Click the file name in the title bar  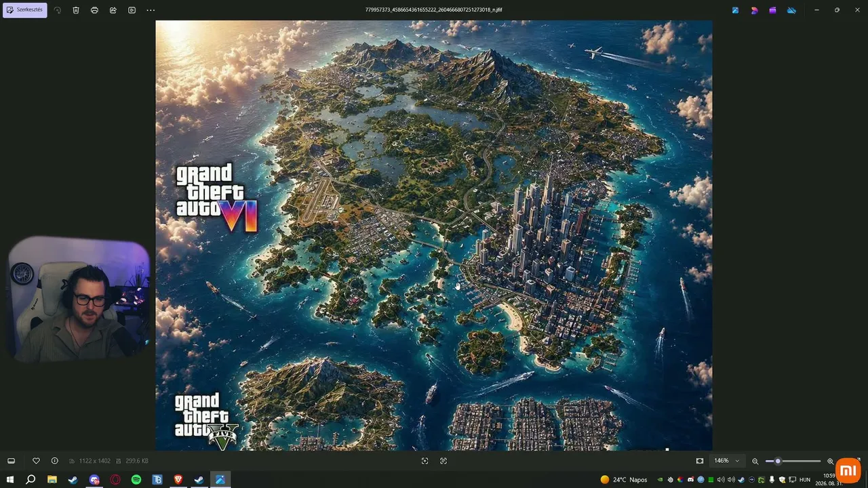(433, 10)
